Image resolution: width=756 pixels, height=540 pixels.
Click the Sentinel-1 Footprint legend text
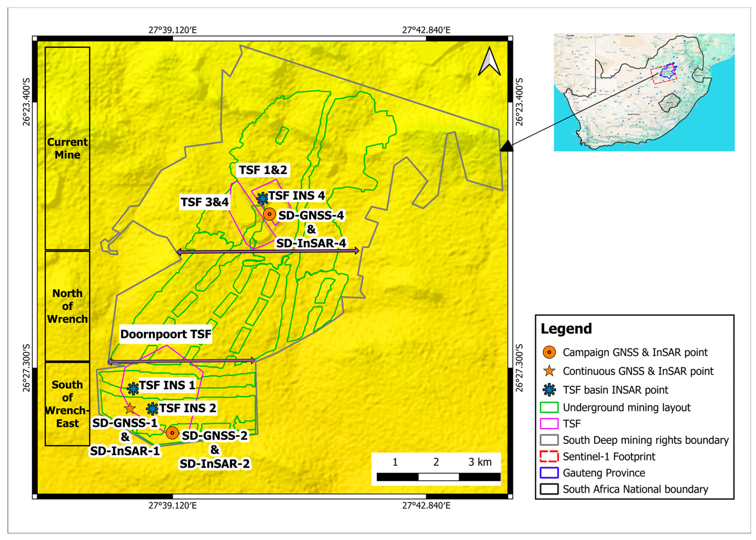[609, 457]
